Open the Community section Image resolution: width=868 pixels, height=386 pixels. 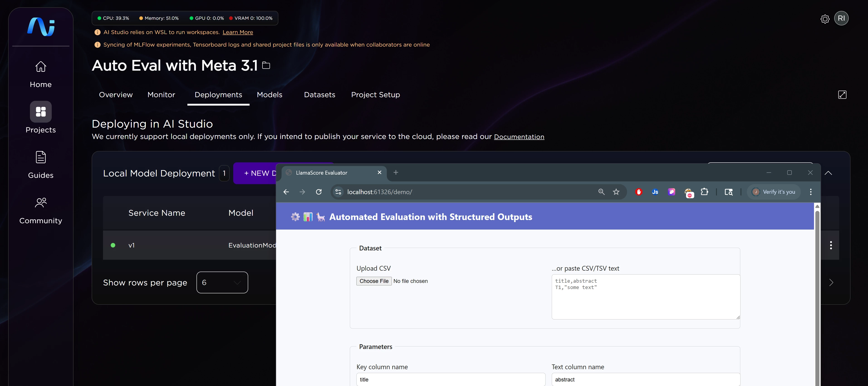coord(40,210)
